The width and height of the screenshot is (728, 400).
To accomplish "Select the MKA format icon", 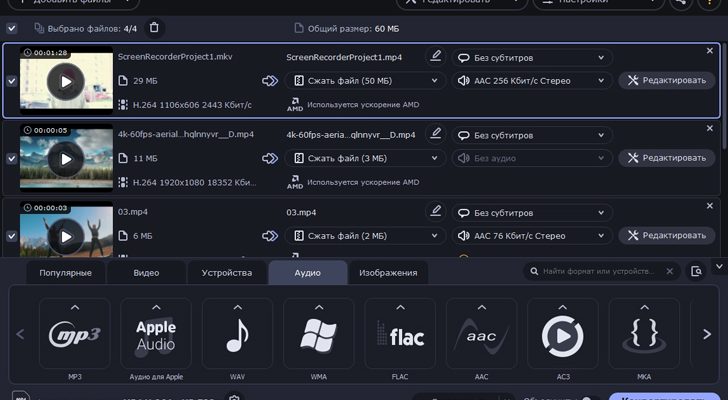I will point(644,334).
